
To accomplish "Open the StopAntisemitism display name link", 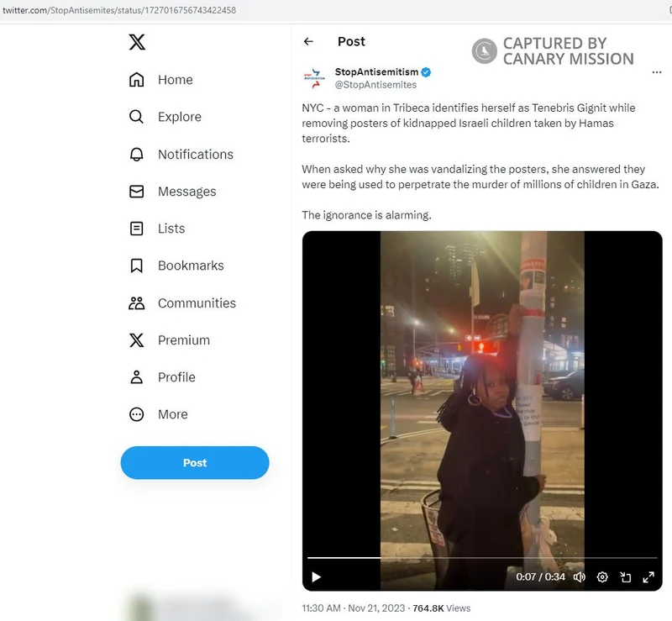I will point(376,72).
